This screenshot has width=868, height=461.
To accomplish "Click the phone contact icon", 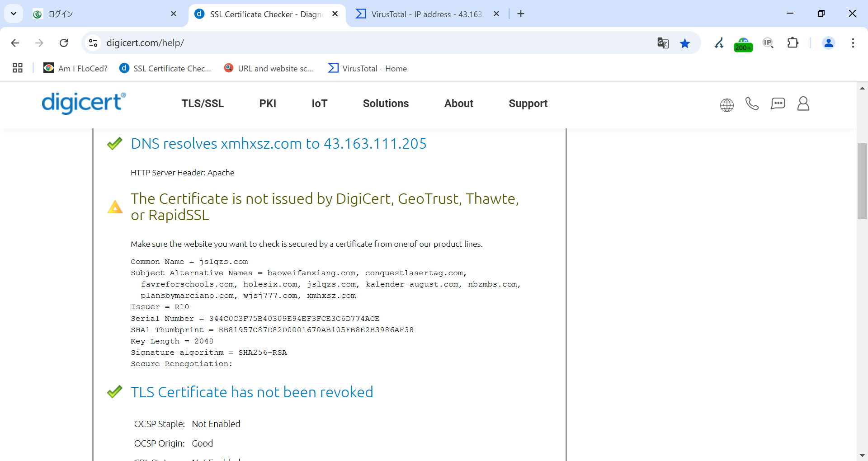I will (x=752, y=103).
